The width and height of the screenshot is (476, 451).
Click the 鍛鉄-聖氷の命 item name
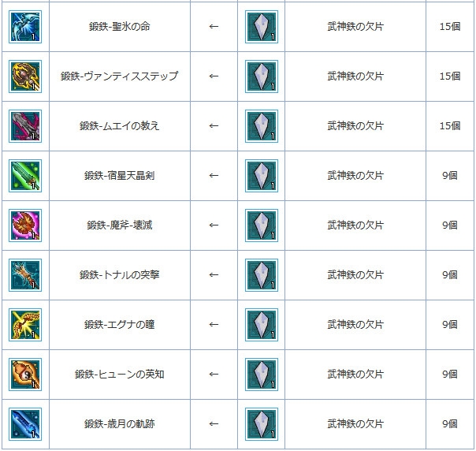pos(120,28)
